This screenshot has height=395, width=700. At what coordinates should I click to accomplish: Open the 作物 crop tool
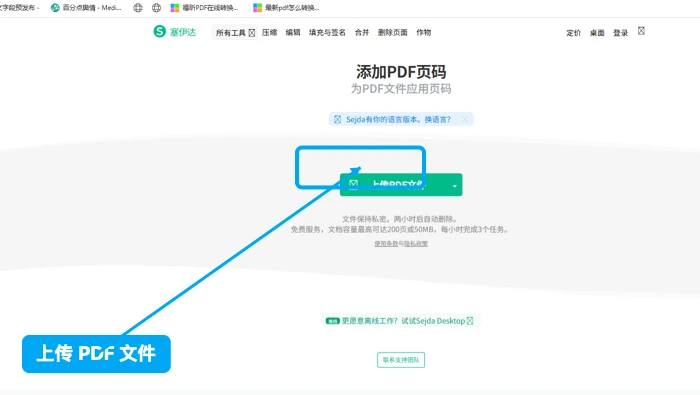click(424, 33)
